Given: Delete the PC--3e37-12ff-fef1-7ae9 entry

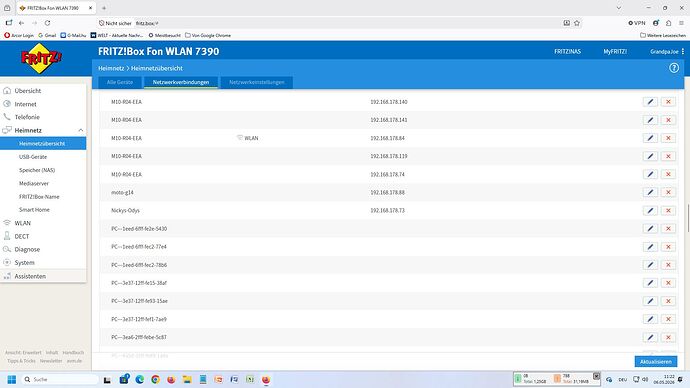Looking at the screenshot, I should pyautogui.click(x=668, y=319).
